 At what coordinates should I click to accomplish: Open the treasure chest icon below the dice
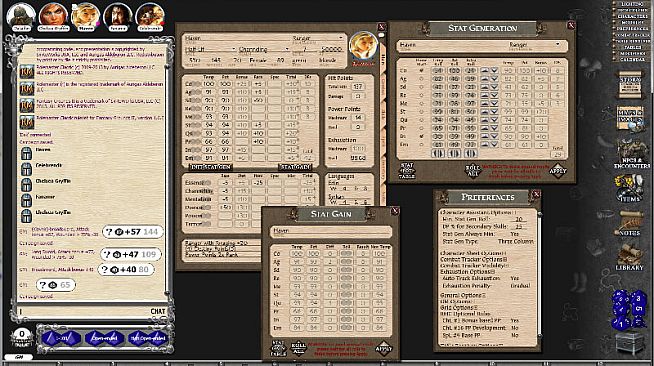[x=629, y=343]
